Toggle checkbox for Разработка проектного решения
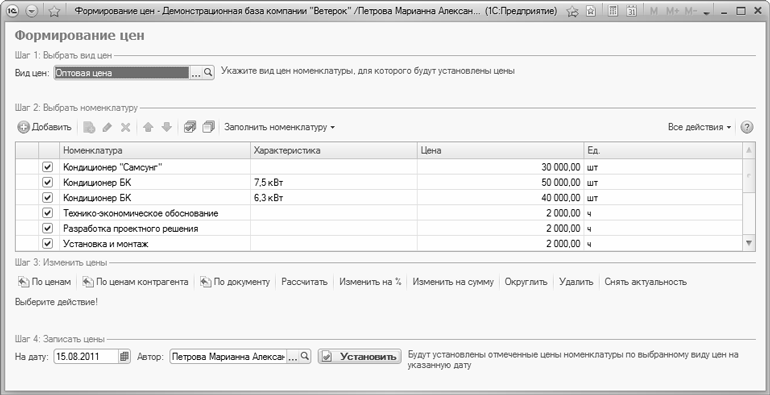The image size is (770, 395). tap(47, 228)
